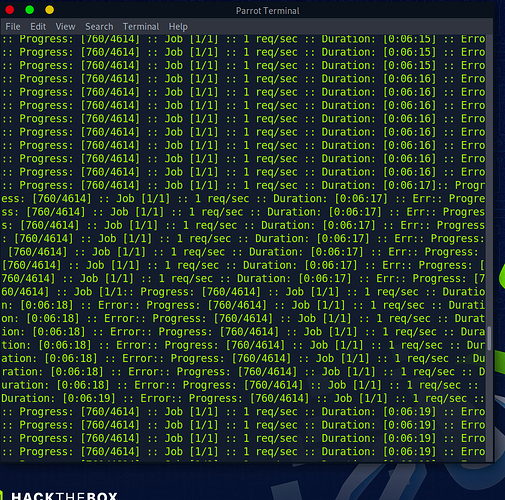Click the yellow window control dot
The image size is (505, 500).
[x=50, y=10]
